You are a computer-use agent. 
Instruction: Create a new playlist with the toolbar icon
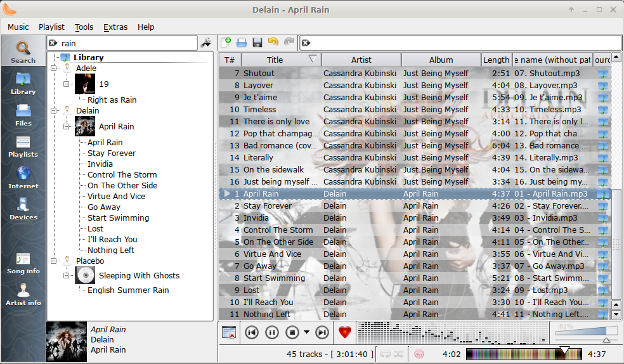226,42
